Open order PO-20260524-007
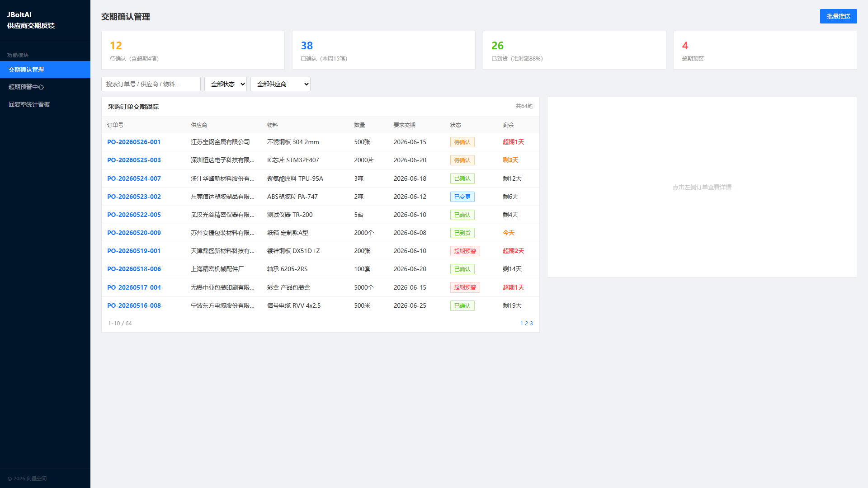Screen dimensions: 868x488 pyautogui.click(x=134, y=178)
